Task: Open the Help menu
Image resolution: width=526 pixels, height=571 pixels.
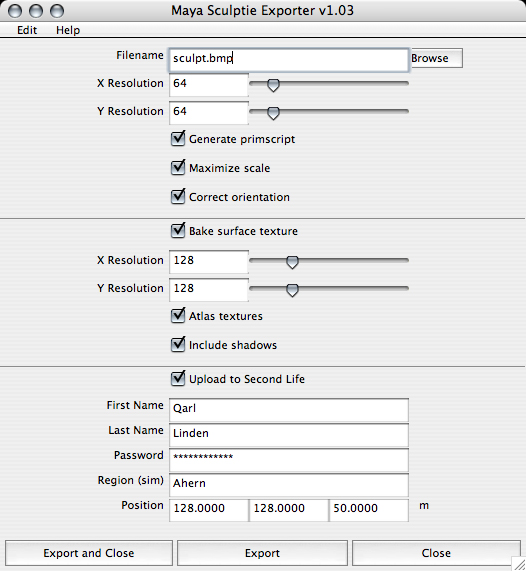Action: pyautogui.click(x=68, y=30)
